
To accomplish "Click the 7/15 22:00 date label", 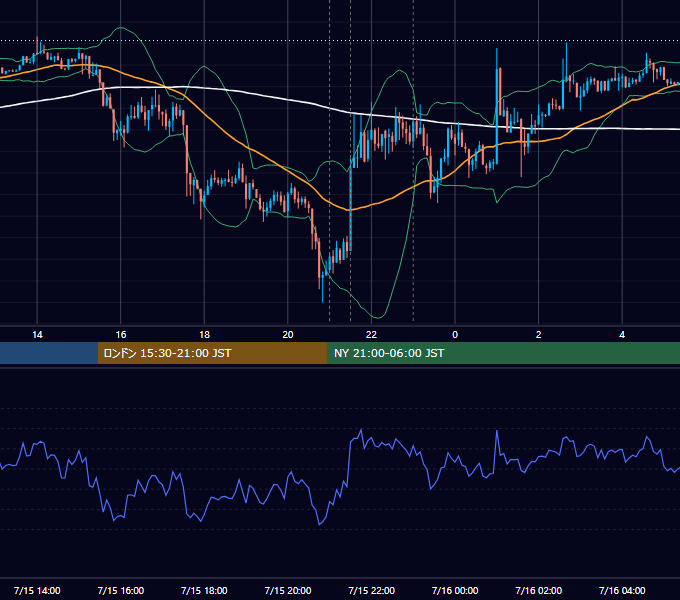I will [x=372, y=590].
